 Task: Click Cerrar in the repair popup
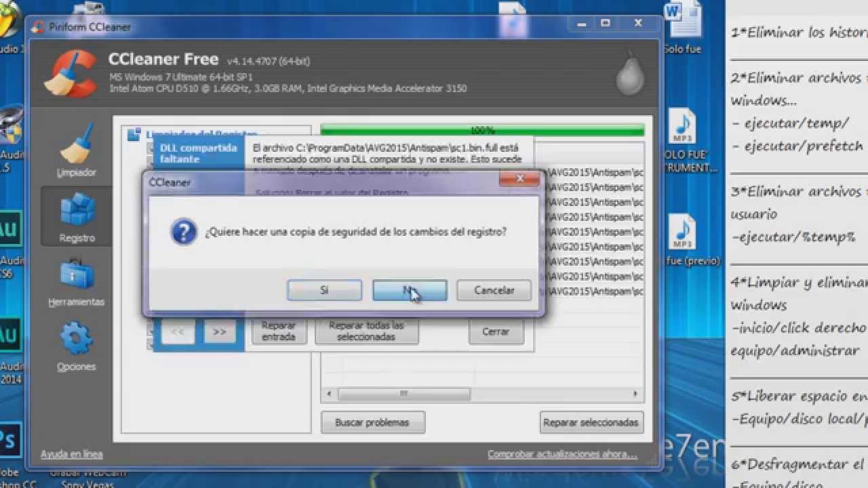(x=496, y=331)
